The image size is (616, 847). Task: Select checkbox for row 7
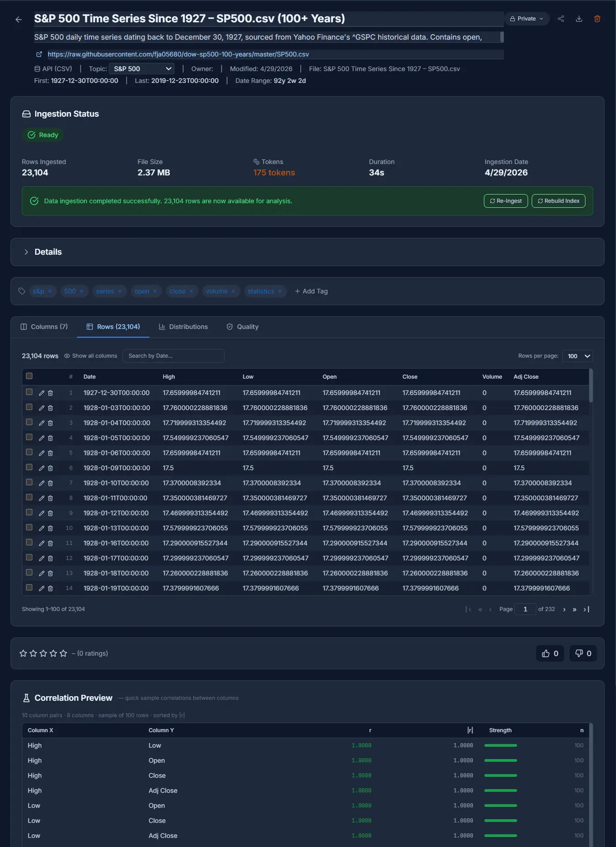[29, 482]
